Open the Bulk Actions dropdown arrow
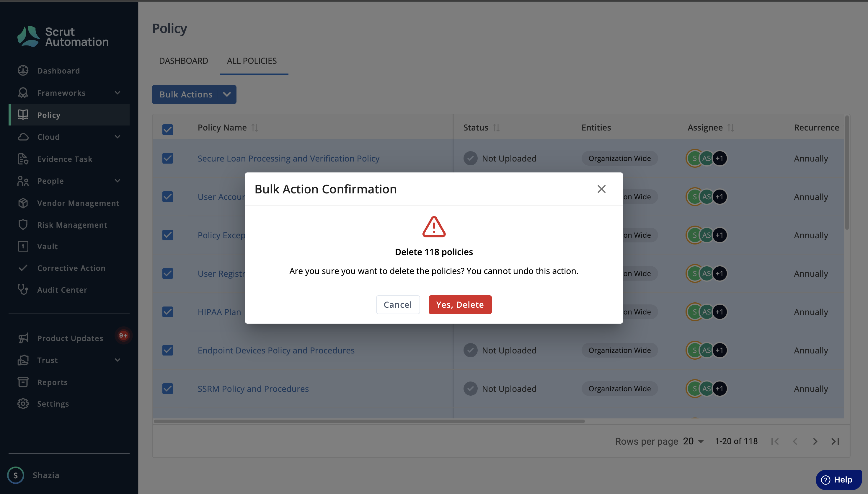Screen dimensions: 868x494 (x=227, y=94)
